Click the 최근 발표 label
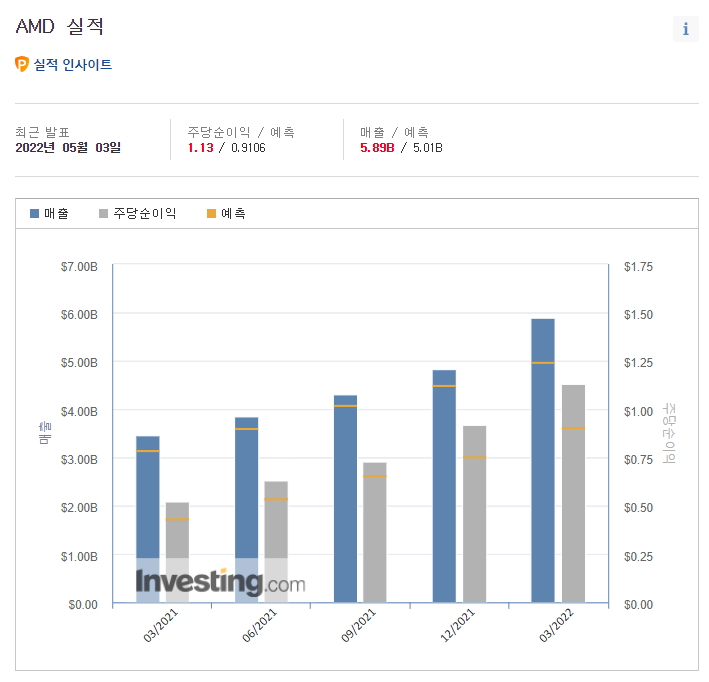Screen dimensions: 709x682 (x=42, y=132)
